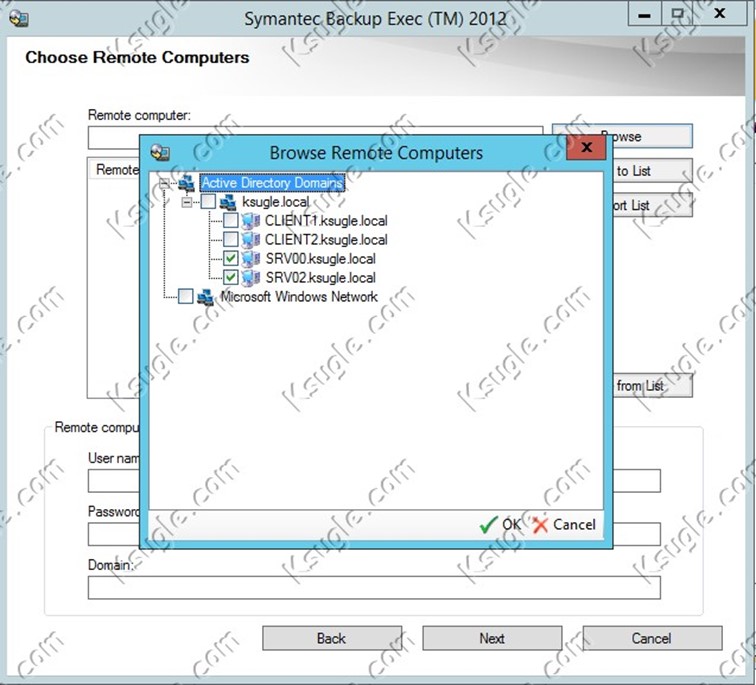Viewport: 756px width, 685px height.
Task: Click the Domain input field
Action: [x=374, y=588]
